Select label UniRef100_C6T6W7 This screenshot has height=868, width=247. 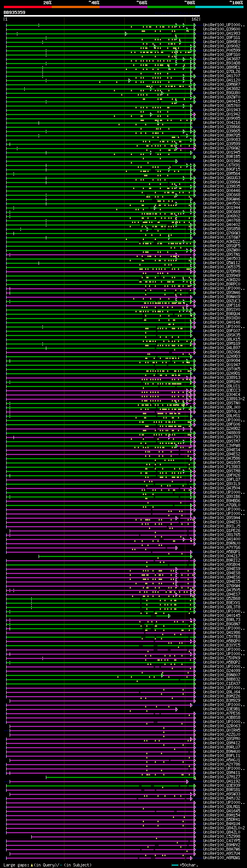222,238
